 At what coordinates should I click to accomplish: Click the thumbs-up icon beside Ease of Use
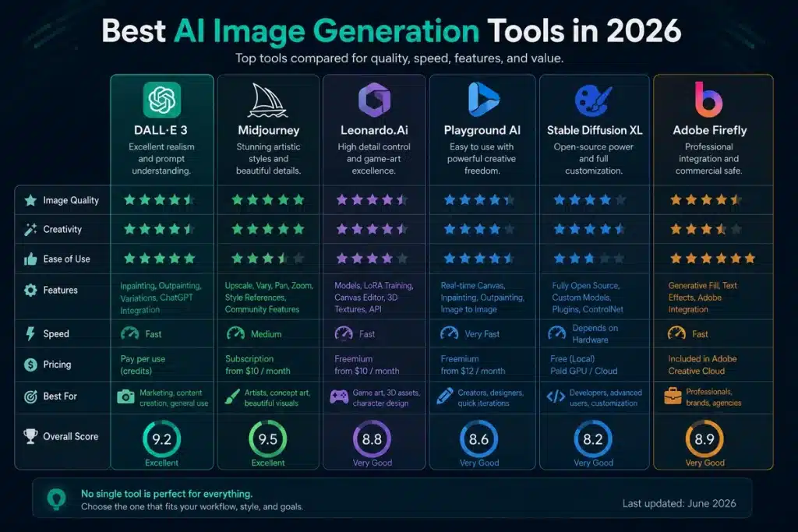30,259
